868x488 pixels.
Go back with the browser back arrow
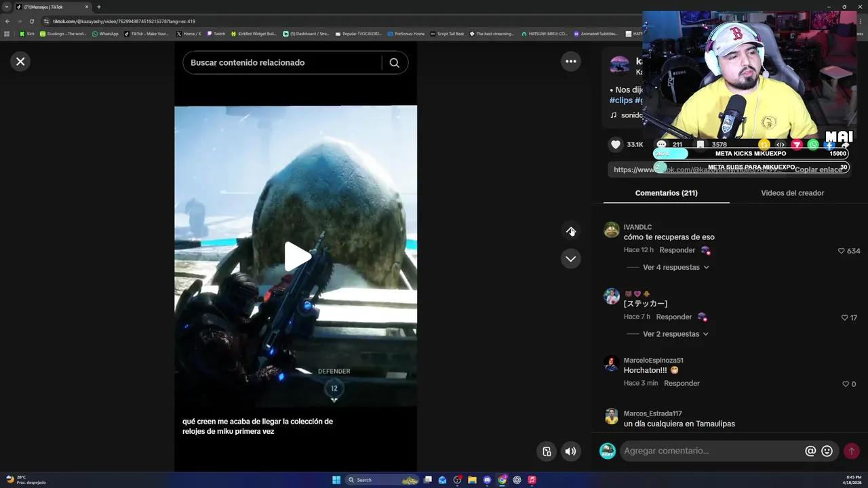(x=7, y=21)
